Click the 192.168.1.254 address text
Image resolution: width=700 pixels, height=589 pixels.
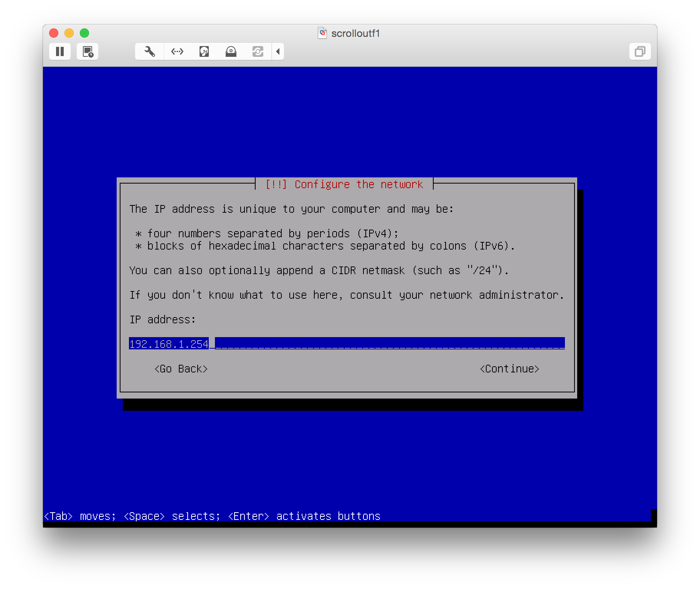click(x=169, y=344)
